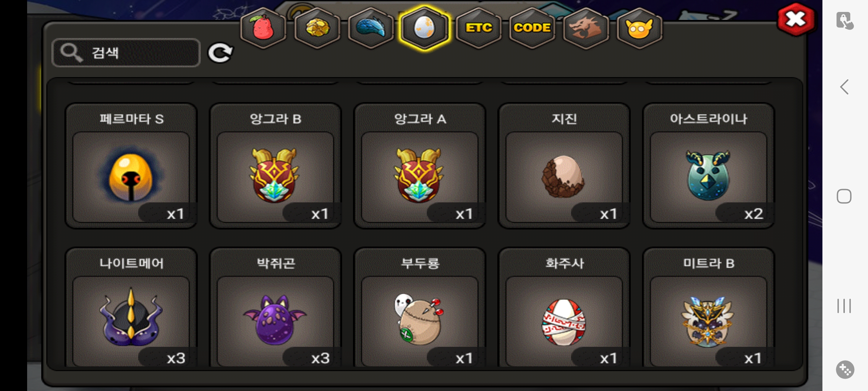The image size is (868, 391).
Task: Choose the 앙그라 B egg
Action: pyautogui.click(x=276, y=166)
